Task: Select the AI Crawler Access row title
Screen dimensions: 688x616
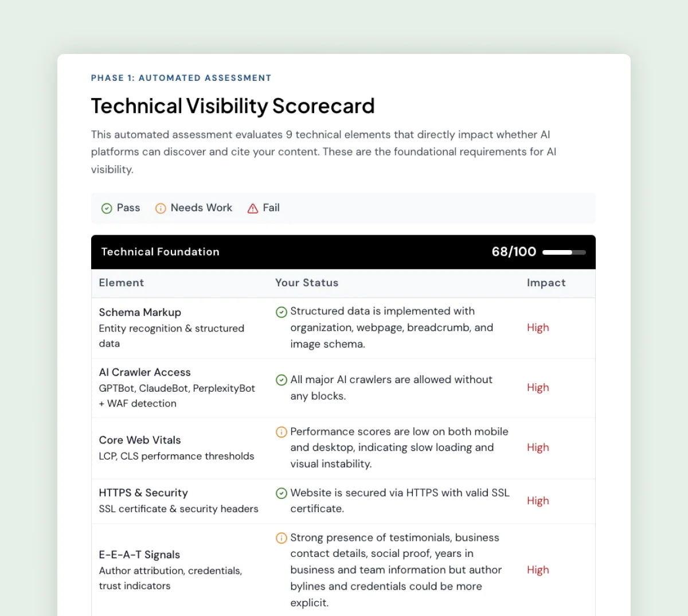Action: pyautogui.click(x=144, y=372)
